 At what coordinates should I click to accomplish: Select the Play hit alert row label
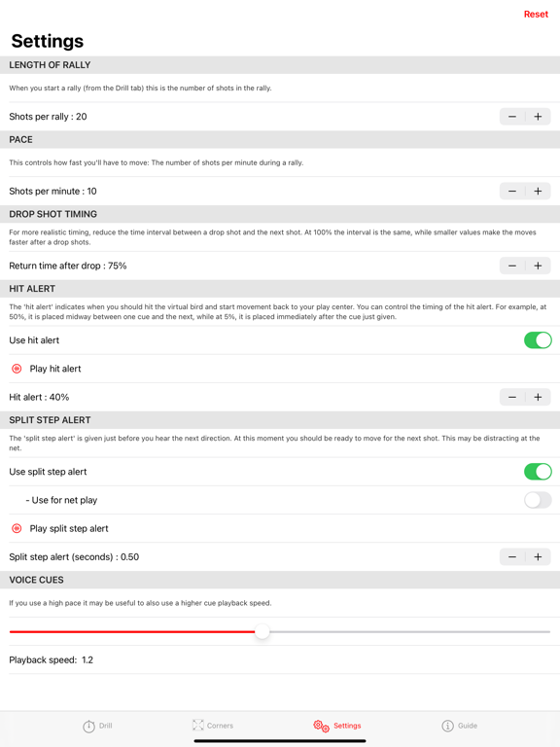[x=55, y=369]
